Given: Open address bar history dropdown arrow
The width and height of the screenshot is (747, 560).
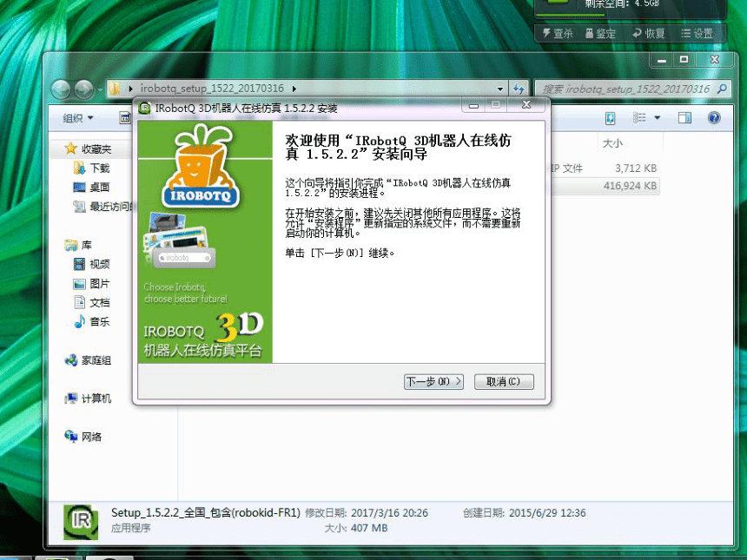Looking at the screenshot, I should click(x=499, y=89).
